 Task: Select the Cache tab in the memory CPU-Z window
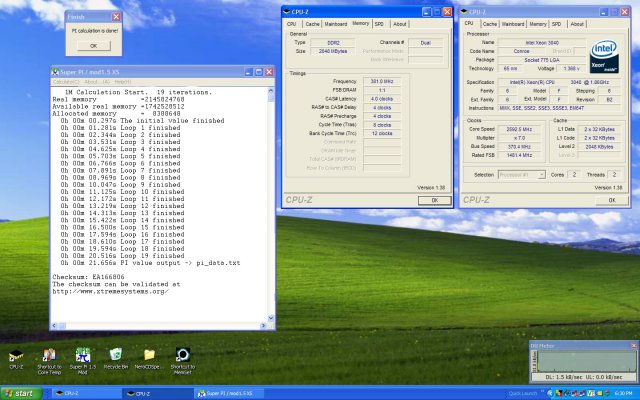click(312, 24)
